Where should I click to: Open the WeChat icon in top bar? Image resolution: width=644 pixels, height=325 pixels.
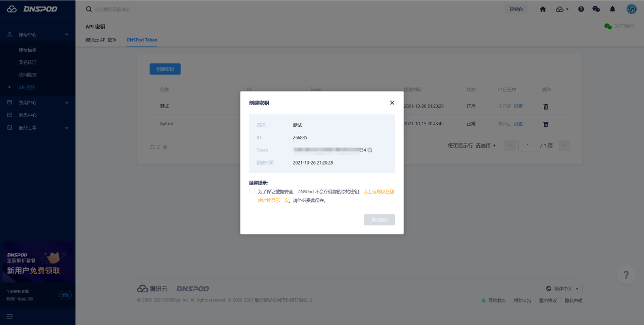click(x=596, y=9)
